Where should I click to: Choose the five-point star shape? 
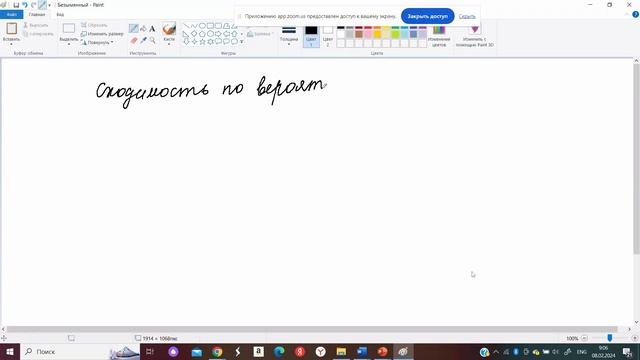(202, 42)
